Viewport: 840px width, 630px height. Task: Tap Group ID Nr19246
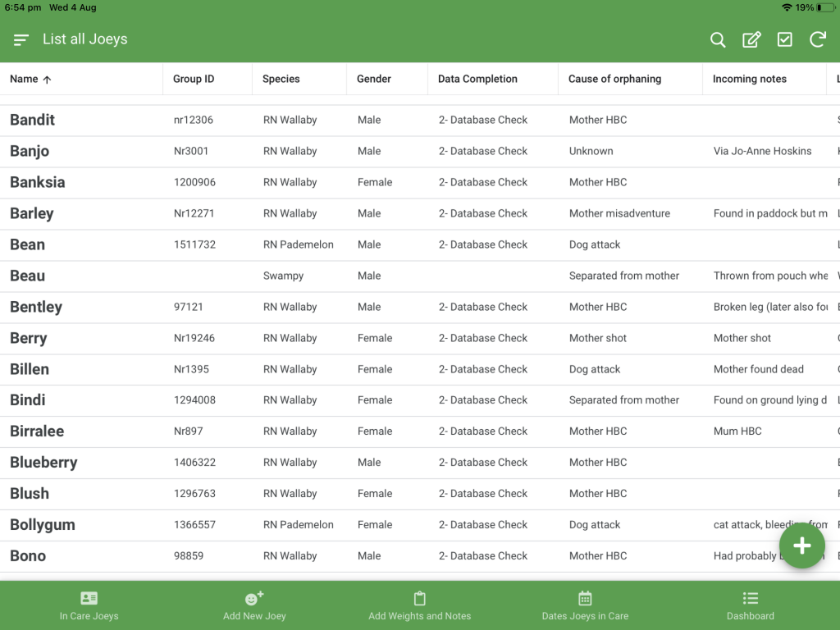pyautogui.click(x=194, y=338)
